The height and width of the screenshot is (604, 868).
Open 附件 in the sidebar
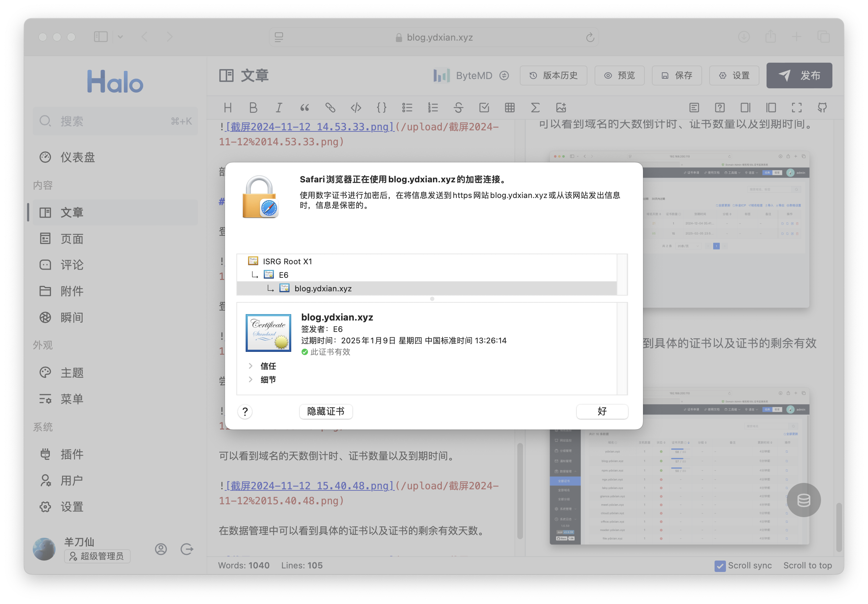point(115,291)
